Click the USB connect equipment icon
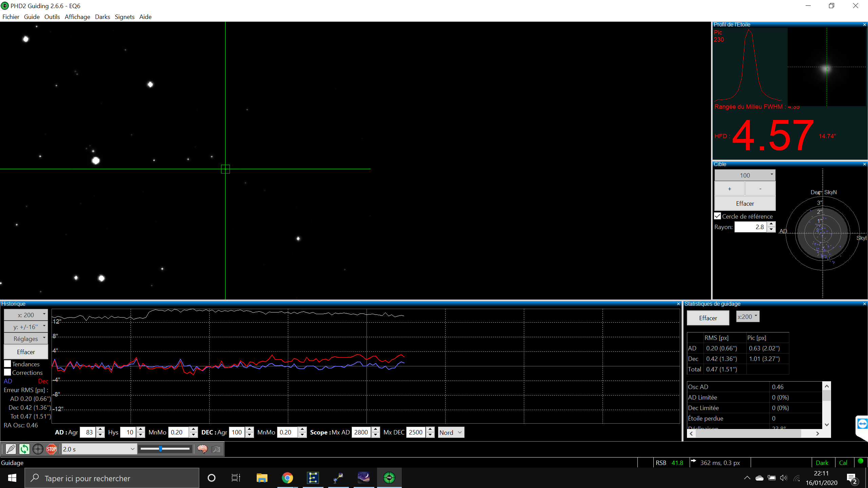868x488 pixels. (11, 449)
